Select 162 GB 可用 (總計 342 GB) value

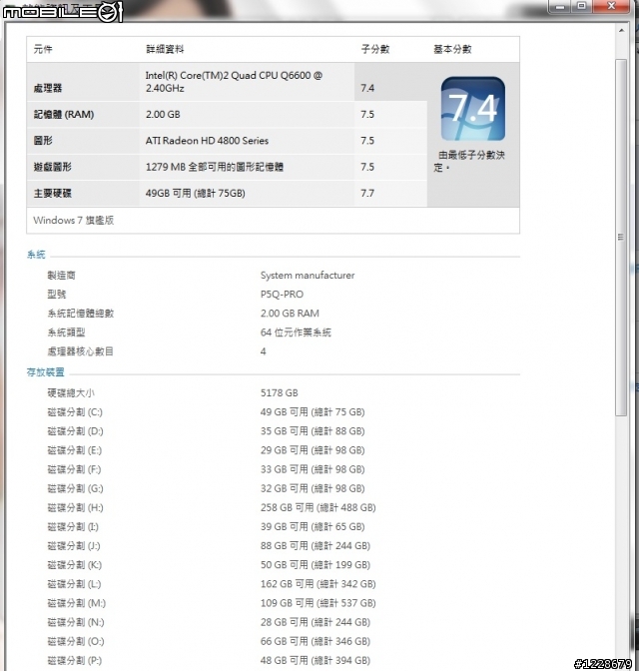coord(318,584)
